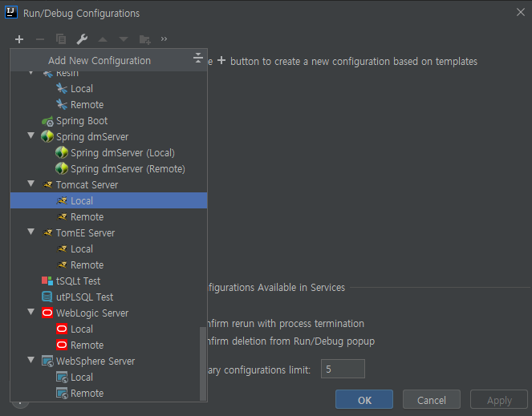The height and width of the screenshot is (416, 532).
Task: Click the temporary configurations limit field
Action: pyautogui.click(x=343, y=369)
